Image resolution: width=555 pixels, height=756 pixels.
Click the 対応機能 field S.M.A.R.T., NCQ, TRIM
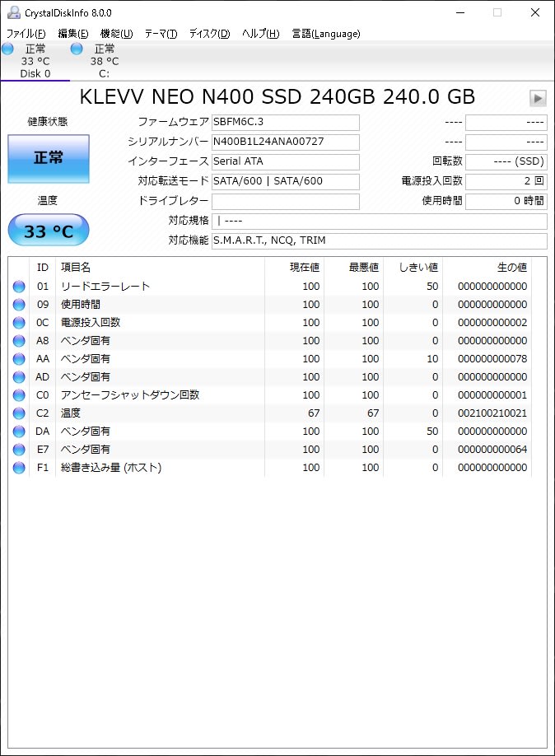[x=380, y=241]
